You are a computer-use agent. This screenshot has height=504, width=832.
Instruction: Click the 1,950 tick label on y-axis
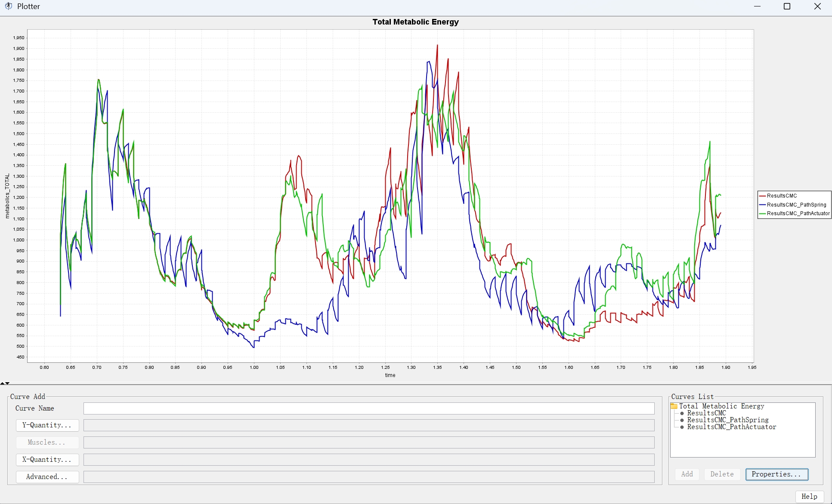pos(19,38)
